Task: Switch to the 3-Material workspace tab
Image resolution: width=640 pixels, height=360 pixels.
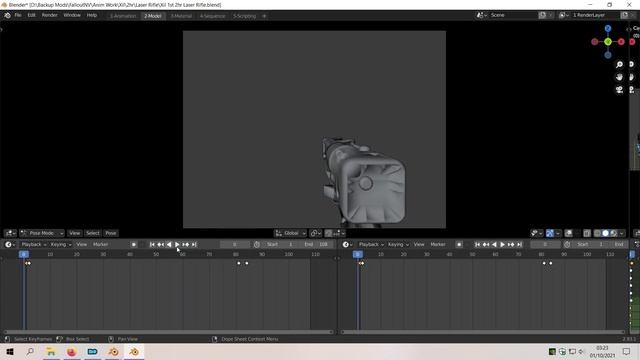Action: (181, 16)
